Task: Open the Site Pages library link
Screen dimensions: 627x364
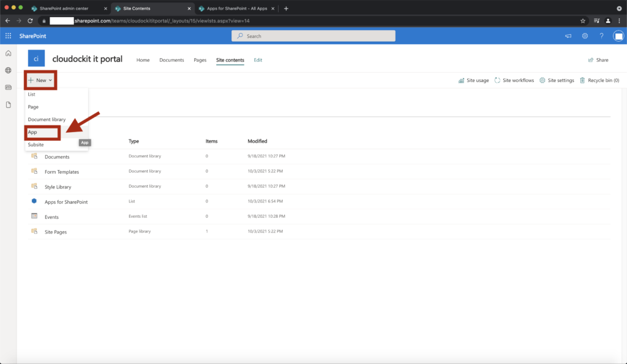Action: click(56, 232)
